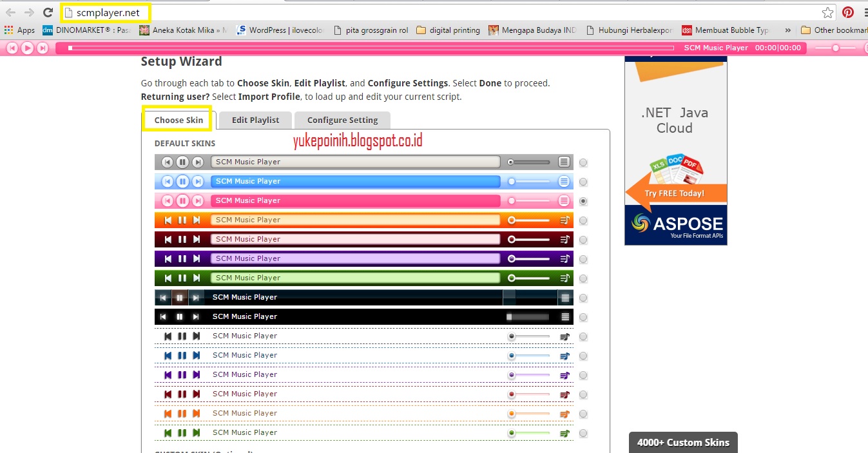Click the browser Forward arrow
Image resolution: width=868 pixels, height=453 pixels.
coord(29,12)
